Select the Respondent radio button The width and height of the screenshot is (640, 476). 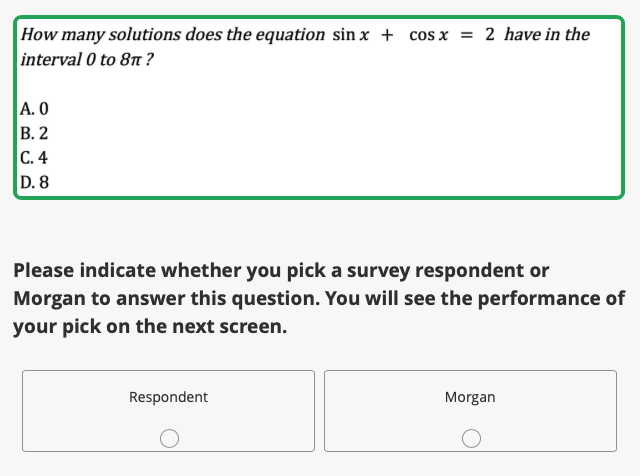pyautogui.click(x=169, y=438)
